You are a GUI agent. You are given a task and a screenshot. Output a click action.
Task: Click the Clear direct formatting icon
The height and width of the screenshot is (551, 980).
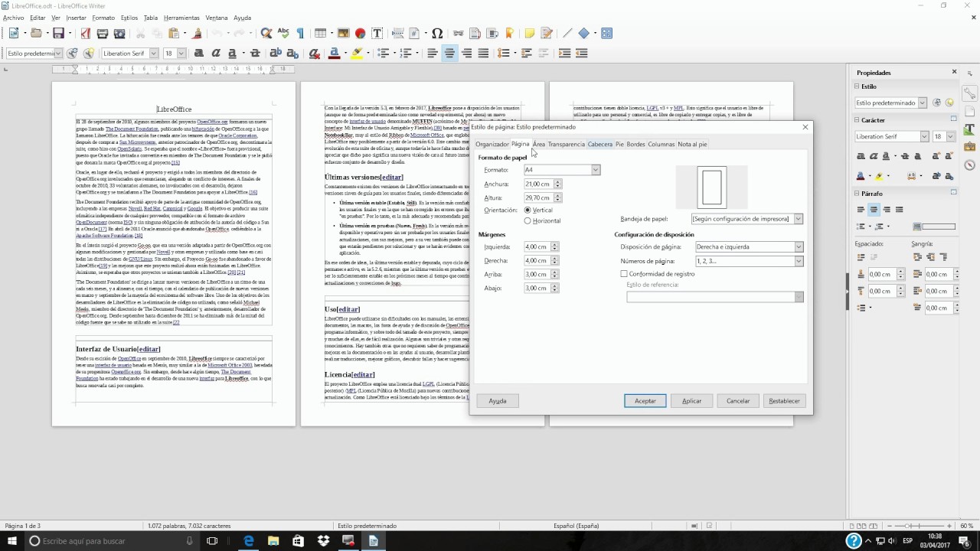[x=314, y=54]
